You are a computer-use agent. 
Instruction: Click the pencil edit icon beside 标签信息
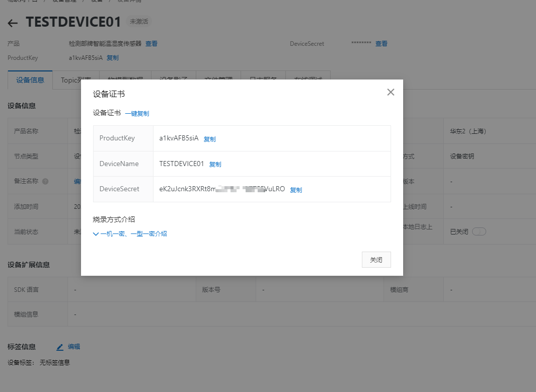click(60, 347)
